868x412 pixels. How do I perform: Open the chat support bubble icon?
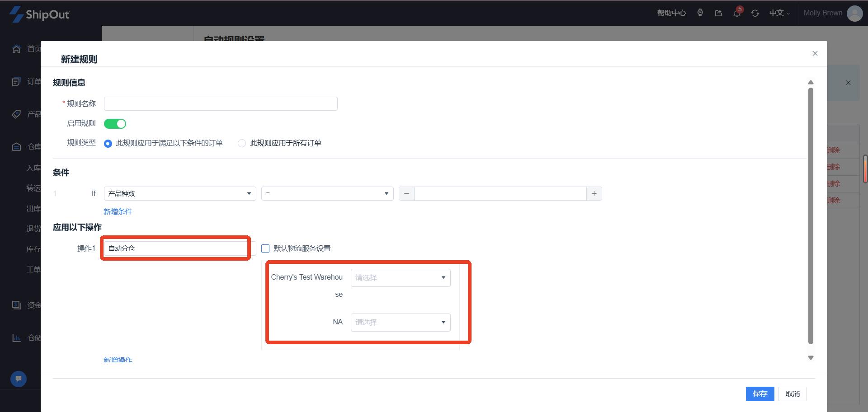click(x=19, y=379)
